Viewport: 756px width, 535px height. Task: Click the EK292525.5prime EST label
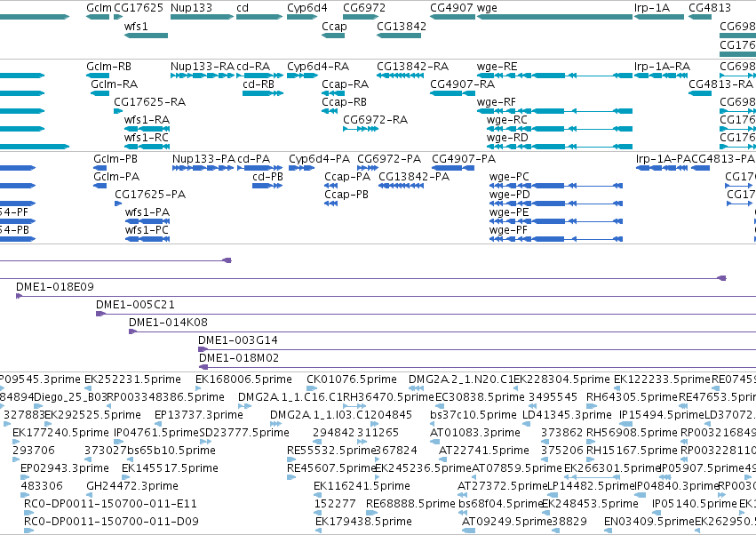point(92,415)
